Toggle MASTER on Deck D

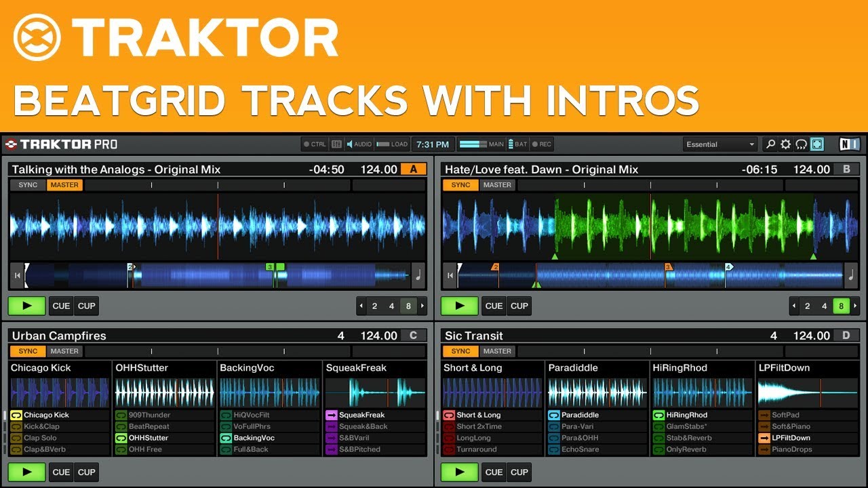(x=497, y=351)
